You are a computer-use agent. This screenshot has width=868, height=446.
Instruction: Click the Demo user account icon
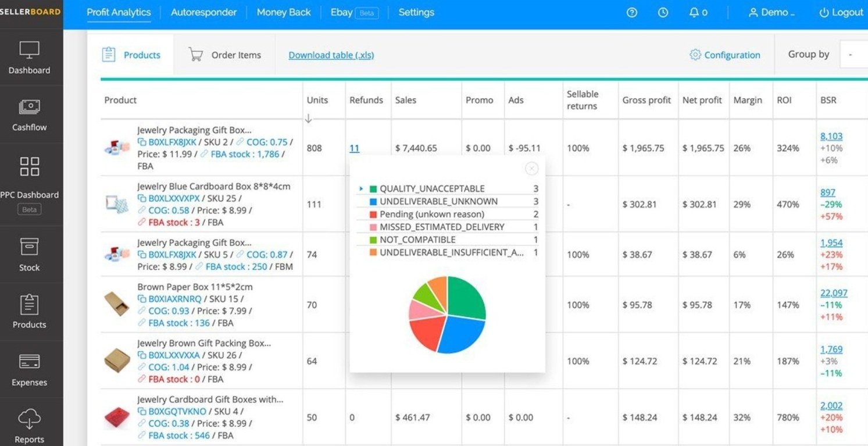pos(753,12)
